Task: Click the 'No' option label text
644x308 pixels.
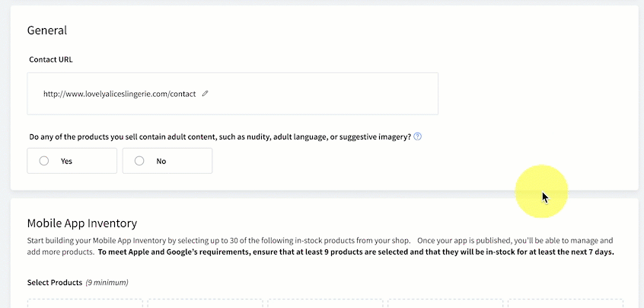Action: click(161, 161)
